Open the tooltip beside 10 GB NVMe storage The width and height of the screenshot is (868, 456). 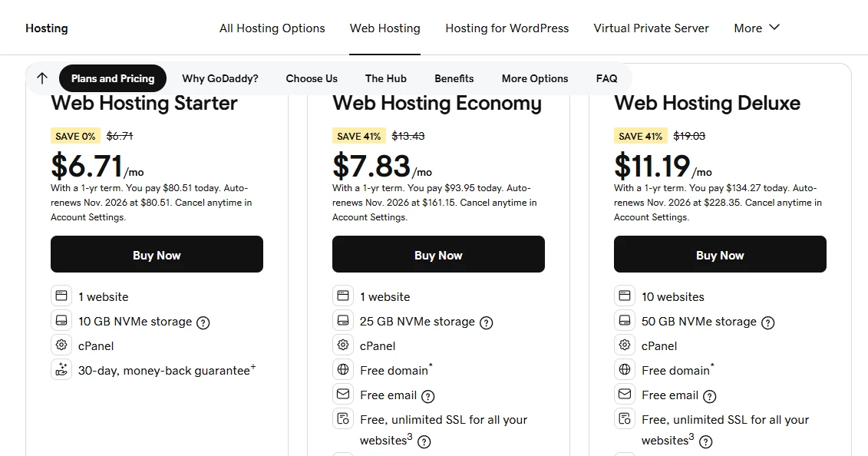[x=203, y=322]
